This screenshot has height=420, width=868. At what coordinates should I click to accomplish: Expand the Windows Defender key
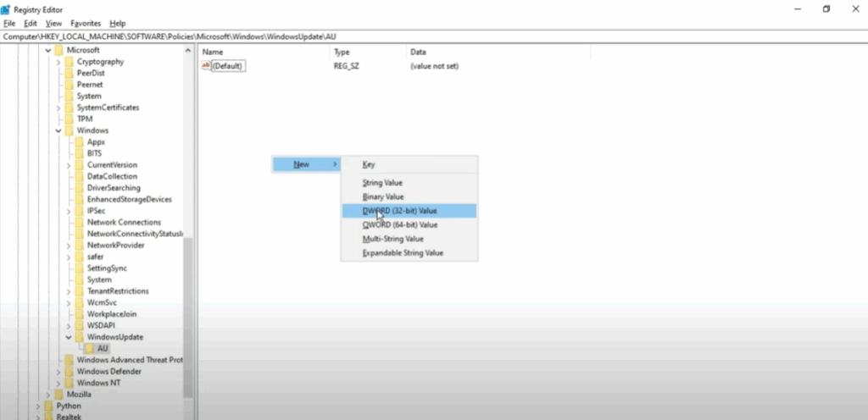pyautogui.click(x=58, y=372)
